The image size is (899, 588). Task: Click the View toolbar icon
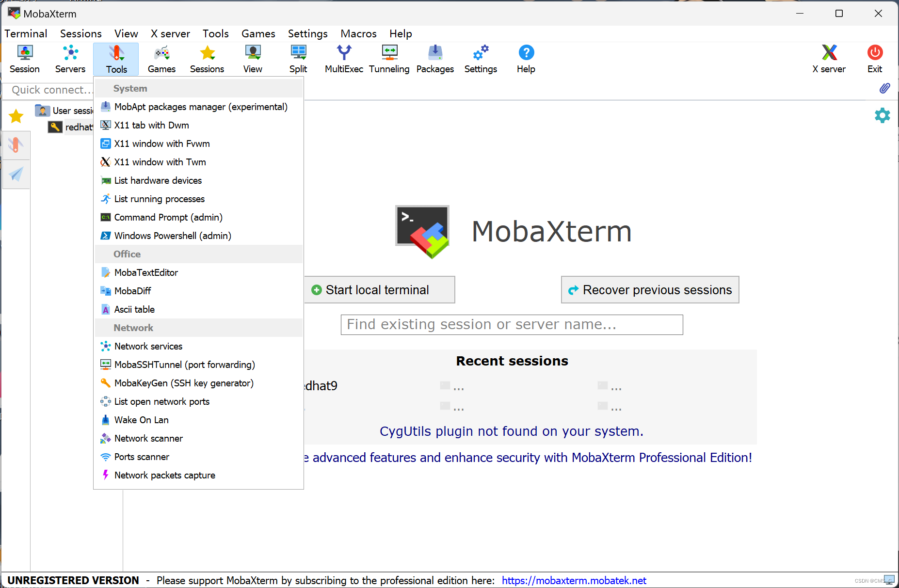click(253, 59)
